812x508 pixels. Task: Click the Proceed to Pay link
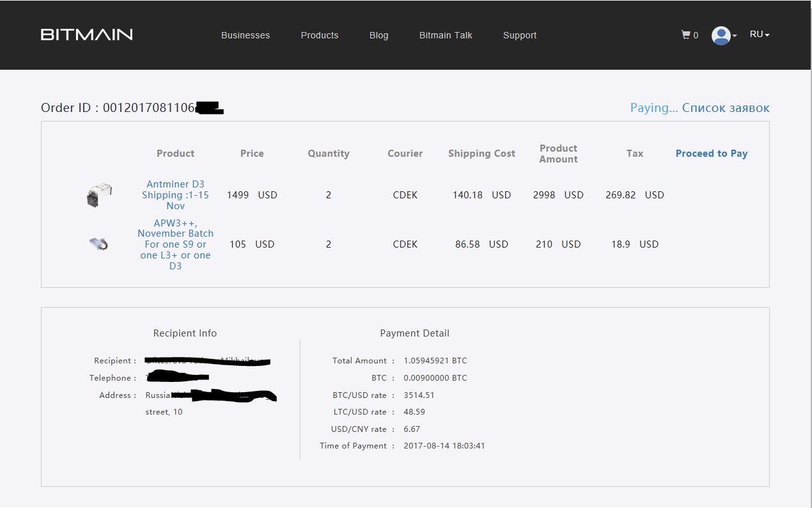pos(711,154)
